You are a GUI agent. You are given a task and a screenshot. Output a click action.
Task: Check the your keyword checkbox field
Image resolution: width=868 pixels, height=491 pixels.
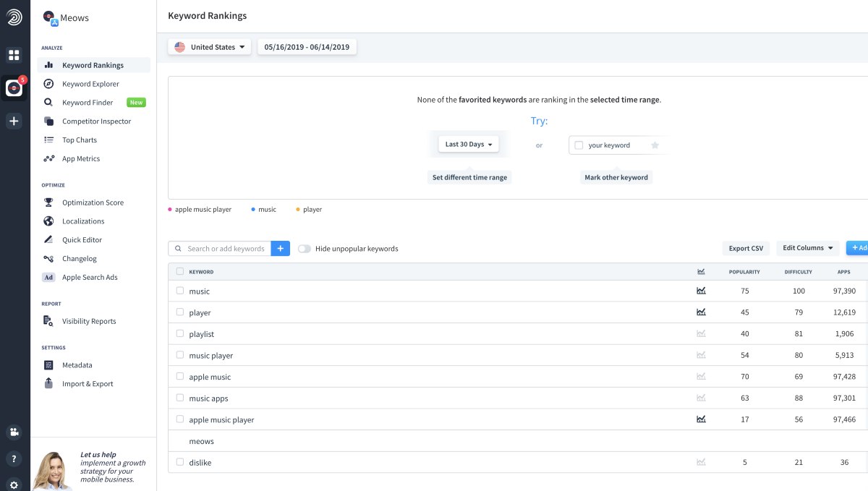[x=579, y=145]
